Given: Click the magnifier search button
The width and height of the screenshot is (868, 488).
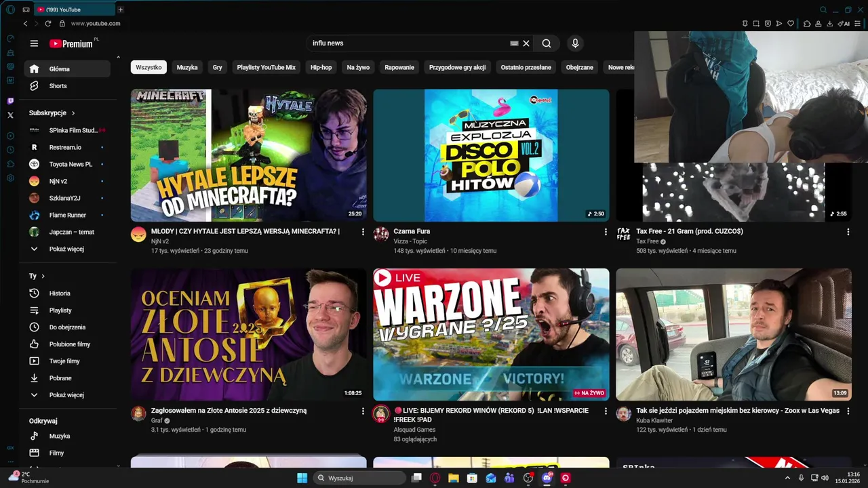Looking at the screenshot, I should pos(547,43).
